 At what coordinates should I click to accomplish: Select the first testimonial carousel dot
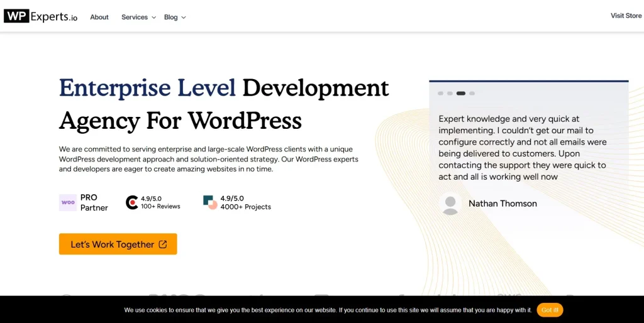(x=440, y=94)
